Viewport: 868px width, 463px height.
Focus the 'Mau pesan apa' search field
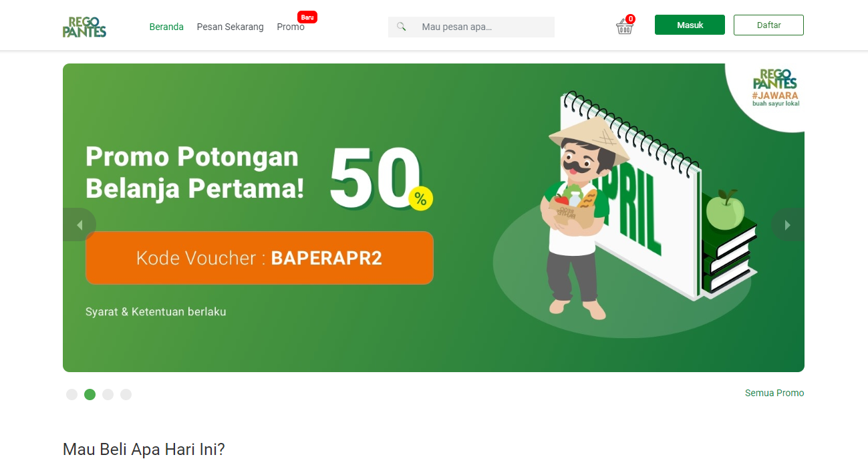coord(471,27)
